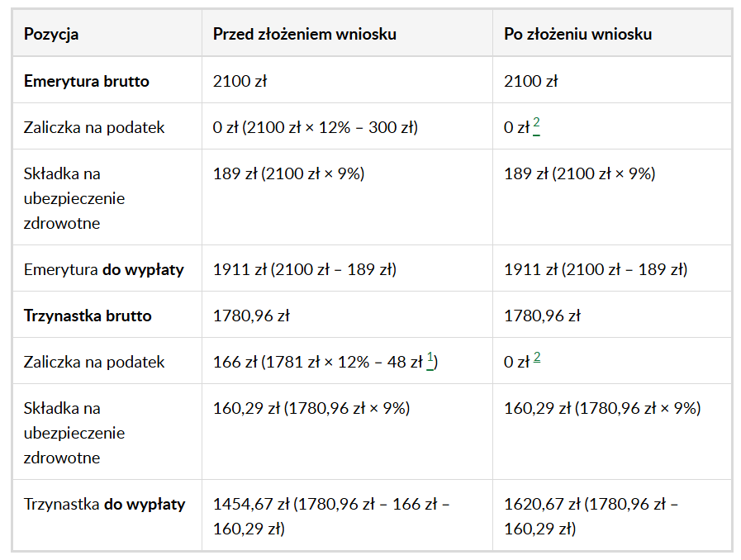Click the Przed złożeniem wniosku header
The height and width of the screenshot is (560, 741).
point(304,34)
